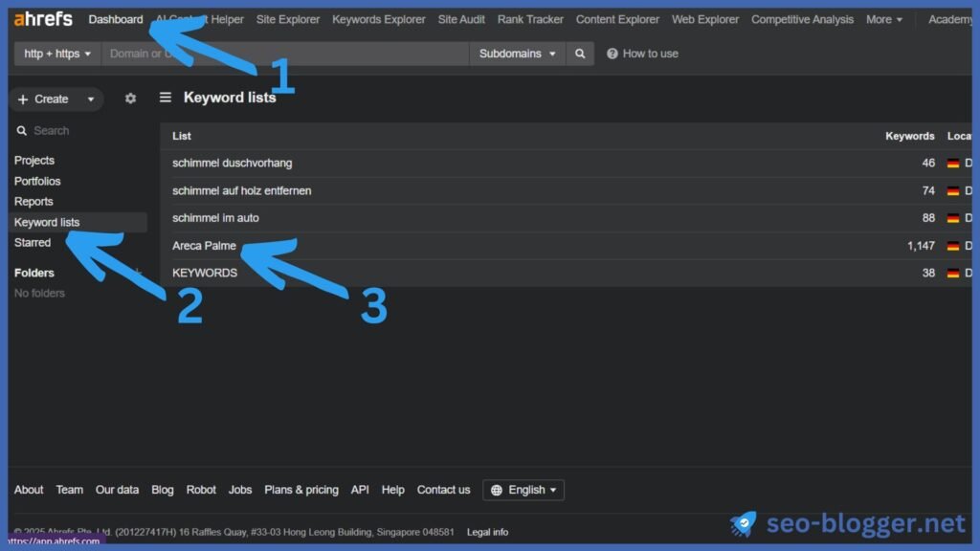Image resolution: width=980 pixels, height=551 pixels.
Task: Toggle the hamburger menu beside Keyword lists
Action: click(165, 98)
